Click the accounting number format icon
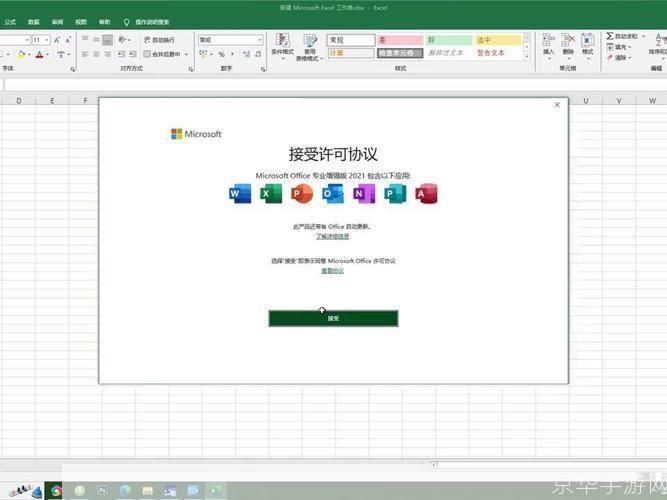 pyautogui.click(x=203, y=54)
